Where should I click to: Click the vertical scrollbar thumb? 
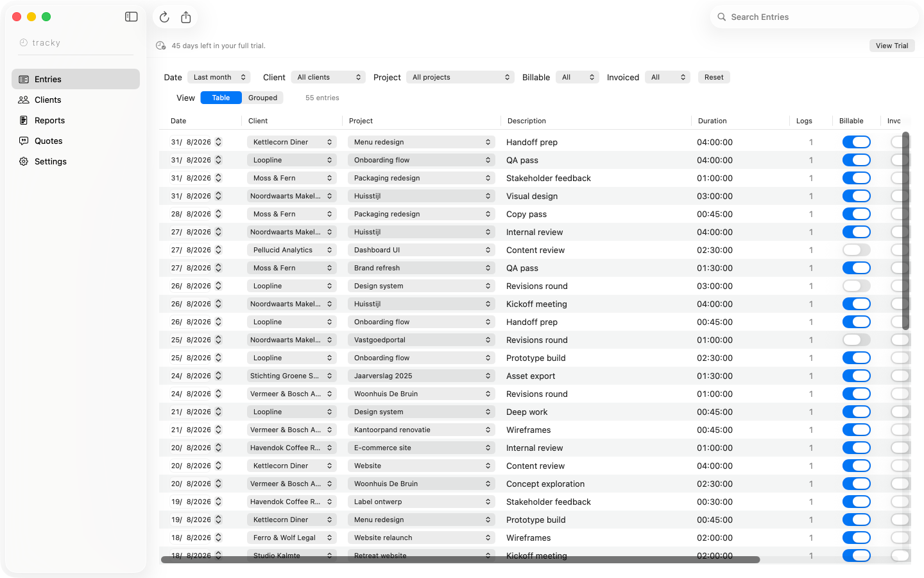pyautogui.click(x=906, y=231)
